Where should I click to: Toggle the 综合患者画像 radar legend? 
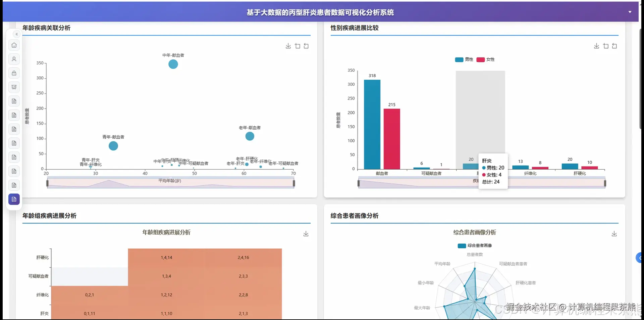click(x=475, y=246)
